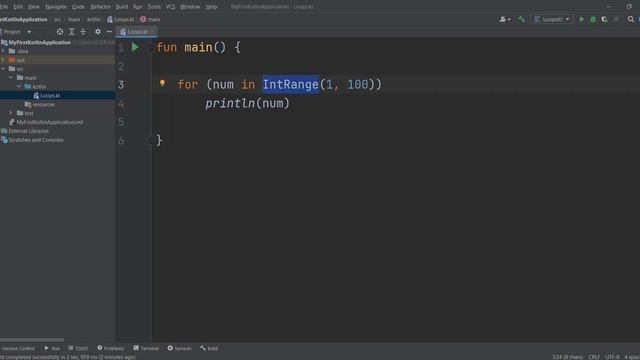Click the main function breadcrumb
The height and width of the screenshot is (360, 640).
point(150,19)
